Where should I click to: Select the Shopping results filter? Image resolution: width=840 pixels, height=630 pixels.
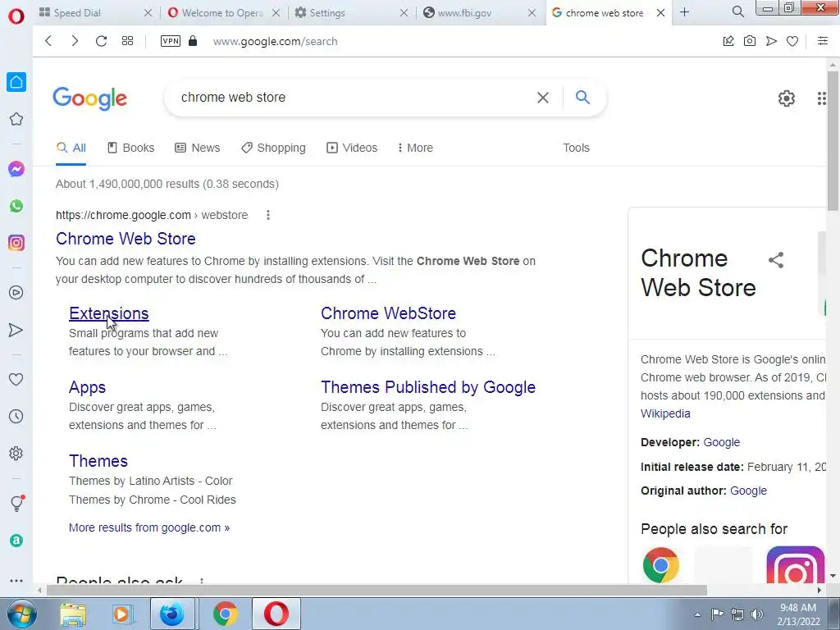click(x=273, y=148)
